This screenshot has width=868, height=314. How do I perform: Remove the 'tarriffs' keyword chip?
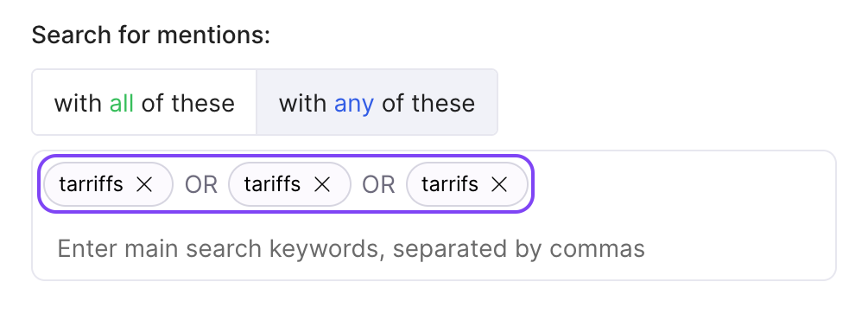pos(144,184)
